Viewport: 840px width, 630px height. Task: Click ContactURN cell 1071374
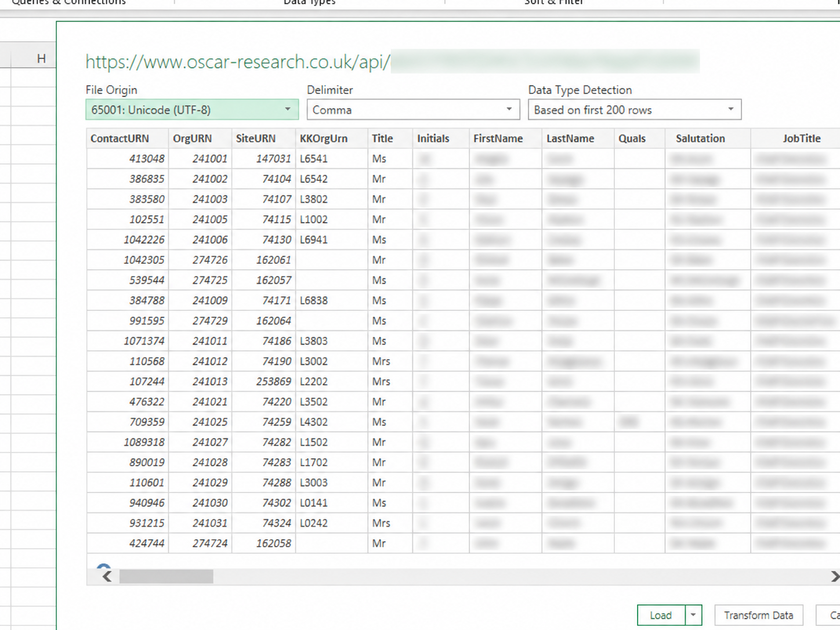pyautogui.click(x=128, y=341)
